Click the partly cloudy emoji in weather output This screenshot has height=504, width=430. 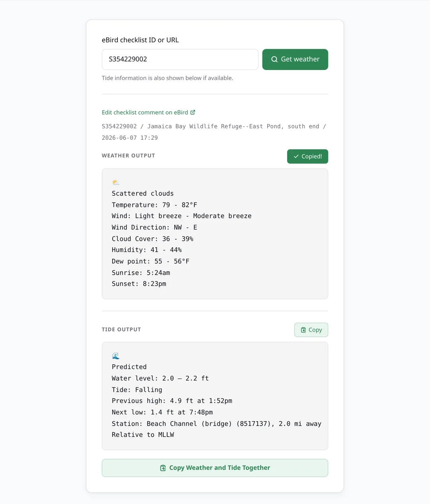coord(115,182)
